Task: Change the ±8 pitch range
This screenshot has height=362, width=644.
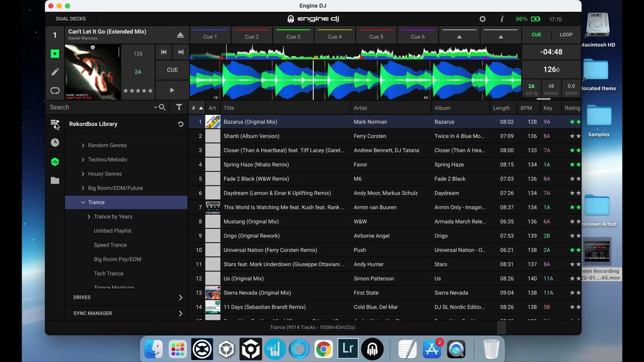Action: [x=551, y=89]
